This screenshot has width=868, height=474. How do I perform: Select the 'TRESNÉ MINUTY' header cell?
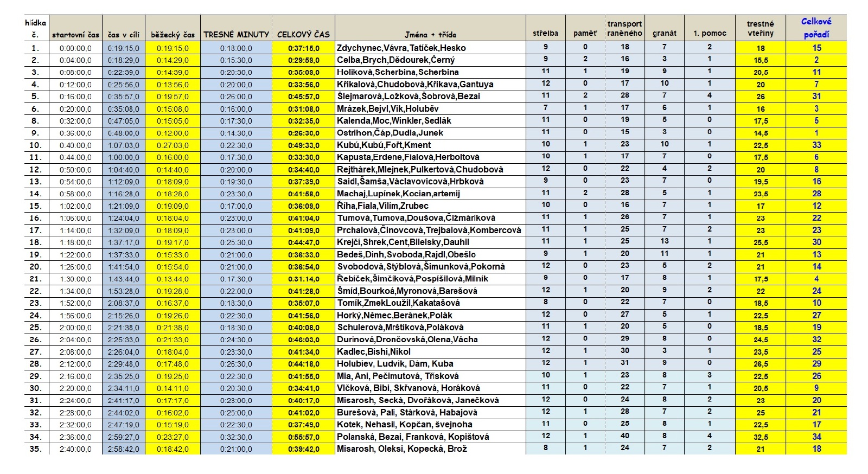(x=236, y=34)
